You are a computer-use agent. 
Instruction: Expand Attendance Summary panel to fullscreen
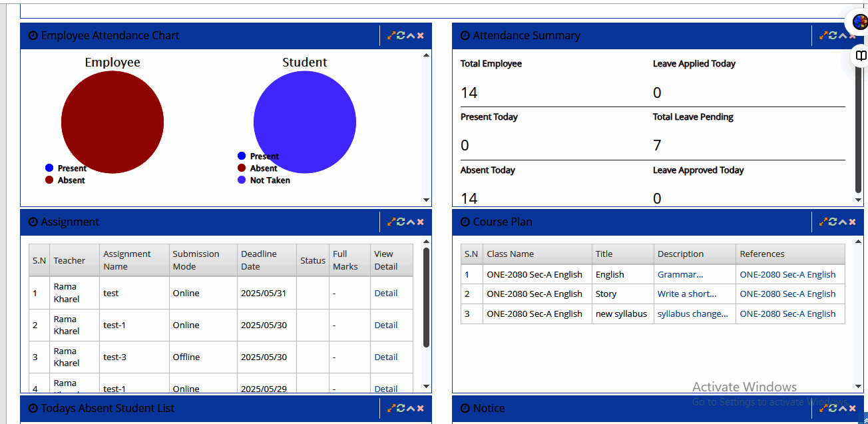click(x=823, y=35)
